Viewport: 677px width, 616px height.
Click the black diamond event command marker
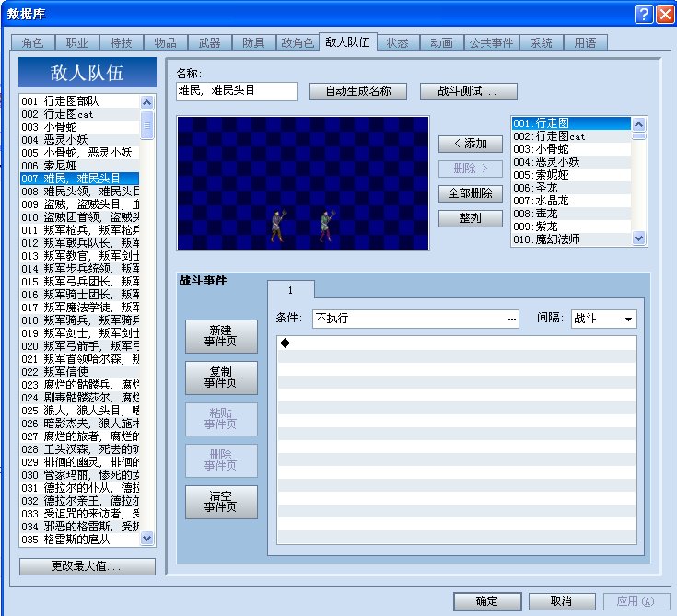coord(285,343)
